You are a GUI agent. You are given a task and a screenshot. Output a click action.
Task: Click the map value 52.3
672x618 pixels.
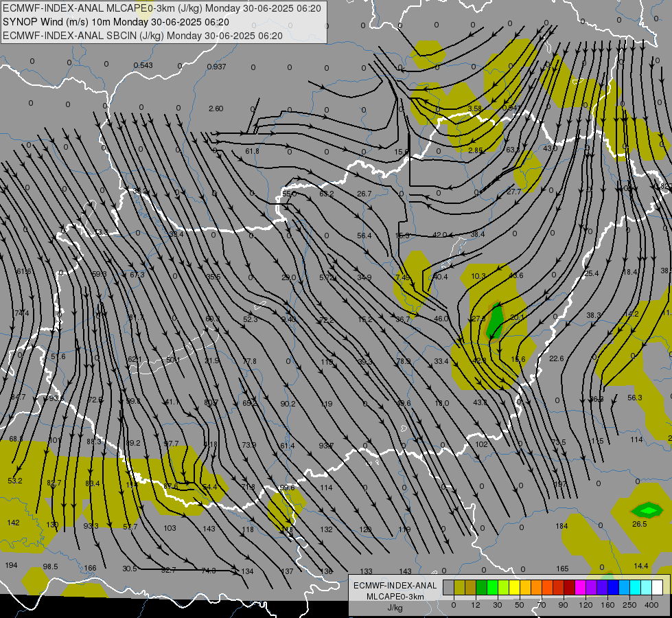point(251,319)
